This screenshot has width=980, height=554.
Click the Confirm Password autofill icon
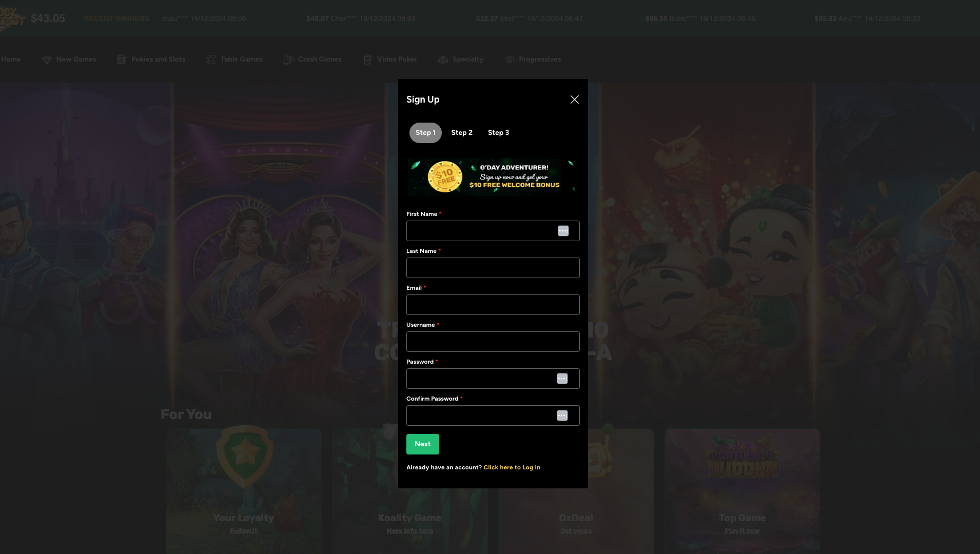(562, 415)
